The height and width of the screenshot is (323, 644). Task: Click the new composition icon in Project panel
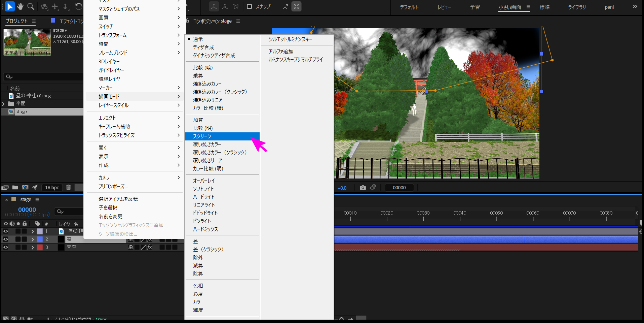point(25,187)
